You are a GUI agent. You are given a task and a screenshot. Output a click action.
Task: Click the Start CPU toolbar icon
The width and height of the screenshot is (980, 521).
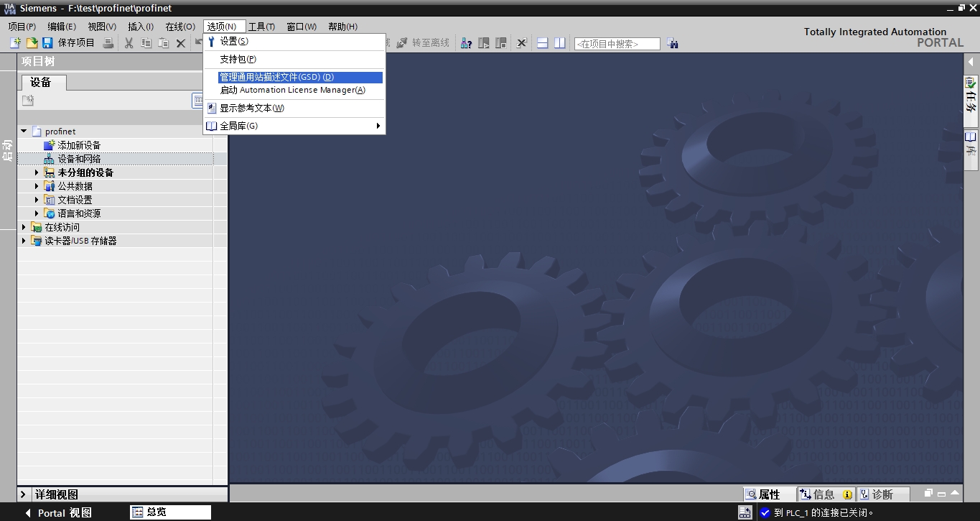coord(484,43)
